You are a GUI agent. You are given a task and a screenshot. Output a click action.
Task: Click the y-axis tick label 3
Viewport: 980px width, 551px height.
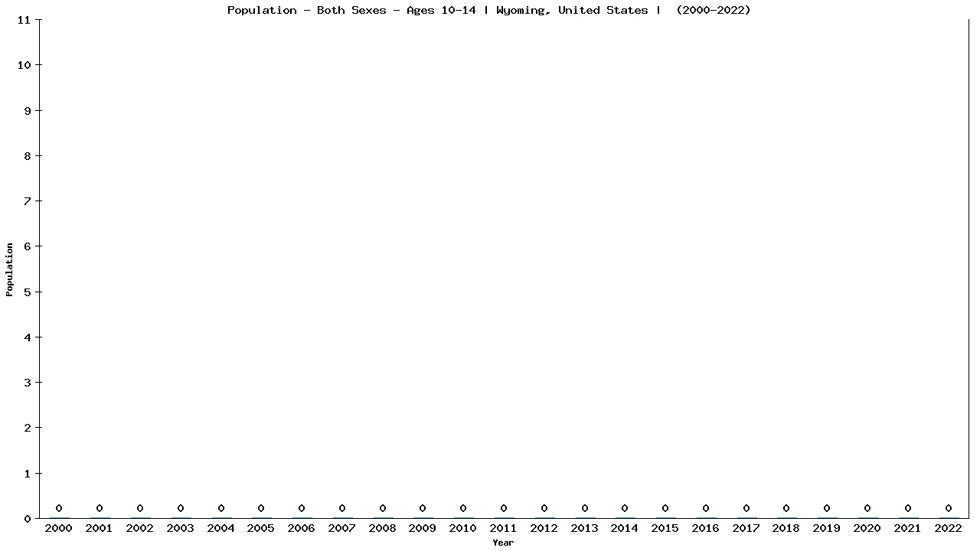tap(28, 383)
